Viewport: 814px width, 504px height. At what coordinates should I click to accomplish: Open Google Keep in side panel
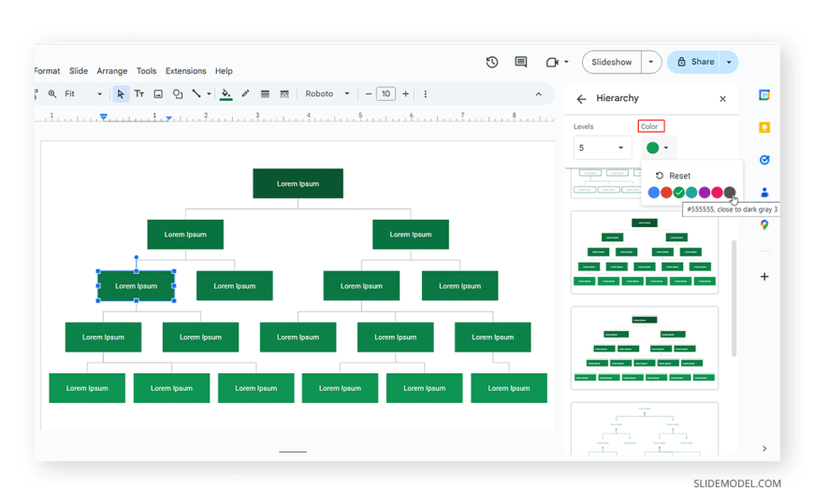point(764,127)
